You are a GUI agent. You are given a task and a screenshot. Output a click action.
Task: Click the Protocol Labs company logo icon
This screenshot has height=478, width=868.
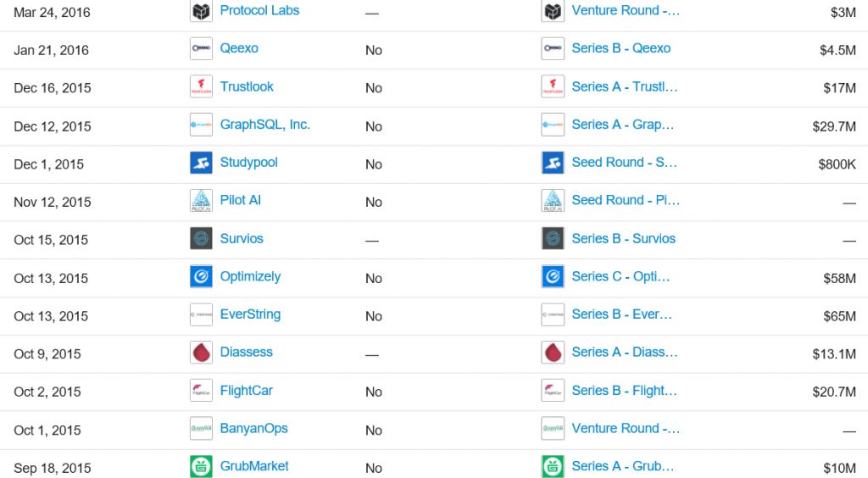[x=201, y=11]
